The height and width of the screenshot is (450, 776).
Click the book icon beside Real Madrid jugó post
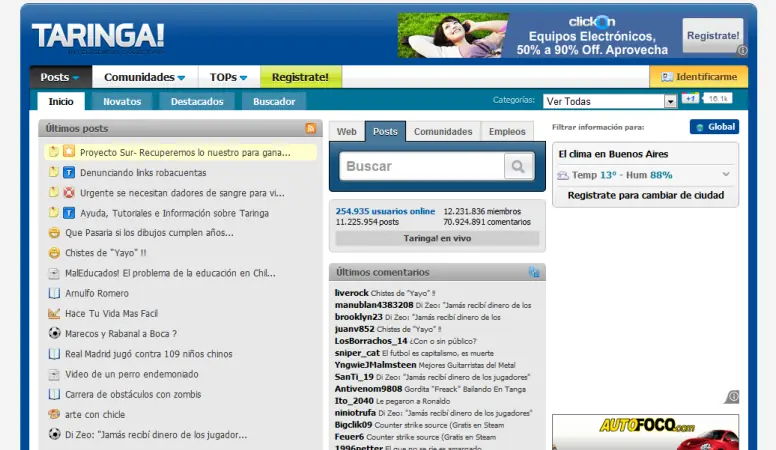(54, 354)
